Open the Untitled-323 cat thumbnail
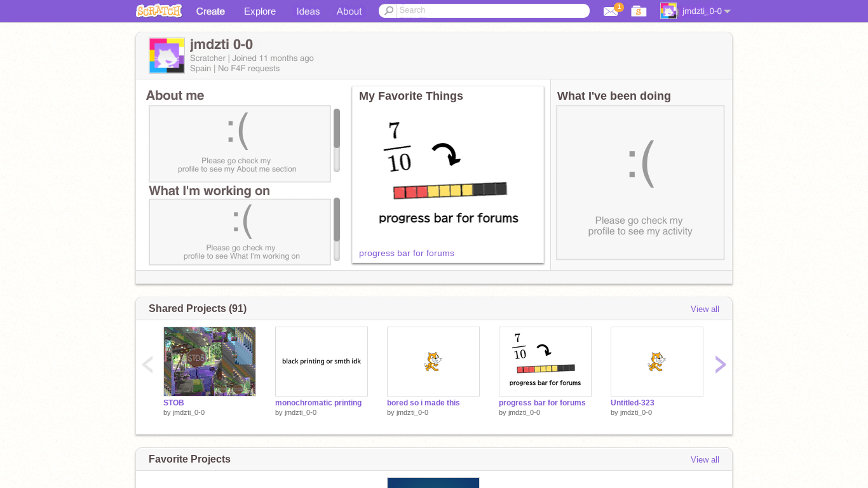This screenshot has height=488, width=868. (657, 362)
